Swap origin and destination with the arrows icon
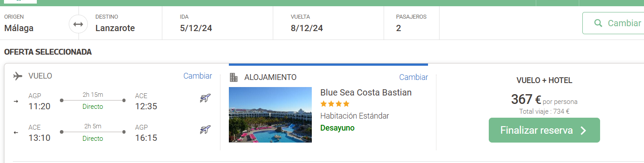The image size is (644, 163). click(x=79, y=24)
